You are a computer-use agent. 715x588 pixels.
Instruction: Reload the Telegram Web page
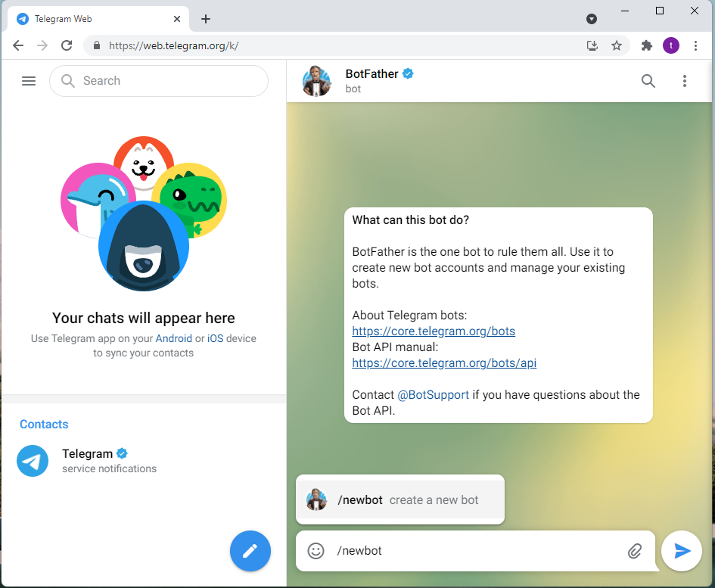coord(67,45)
